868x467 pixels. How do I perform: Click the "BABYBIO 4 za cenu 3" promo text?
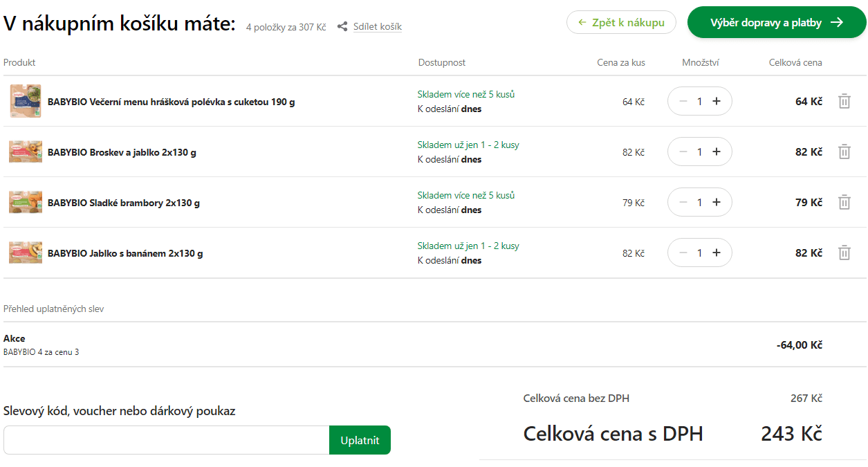[x=41, y=352]
